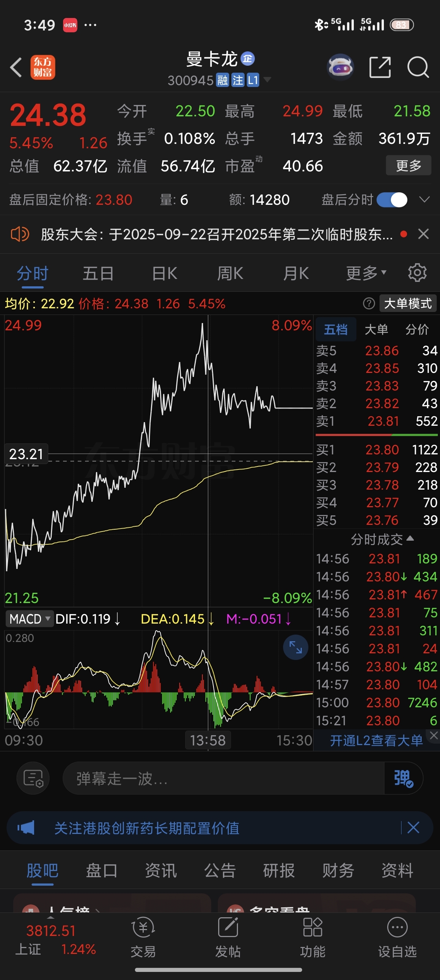Image resolution: width=440 pixels, height=980 pixels.
Task: Tap the speaker announcement icon
Action: tap(20, 234)
